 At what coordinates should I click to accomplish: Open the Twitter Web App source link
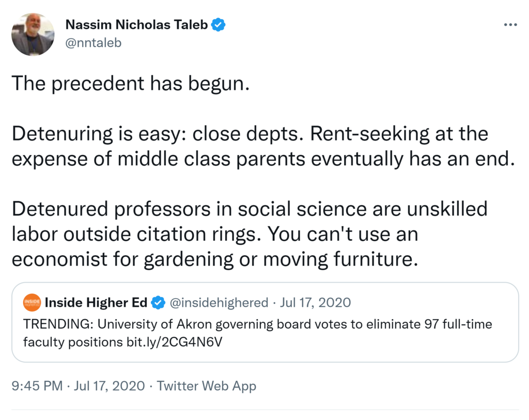tap(206, 385)
